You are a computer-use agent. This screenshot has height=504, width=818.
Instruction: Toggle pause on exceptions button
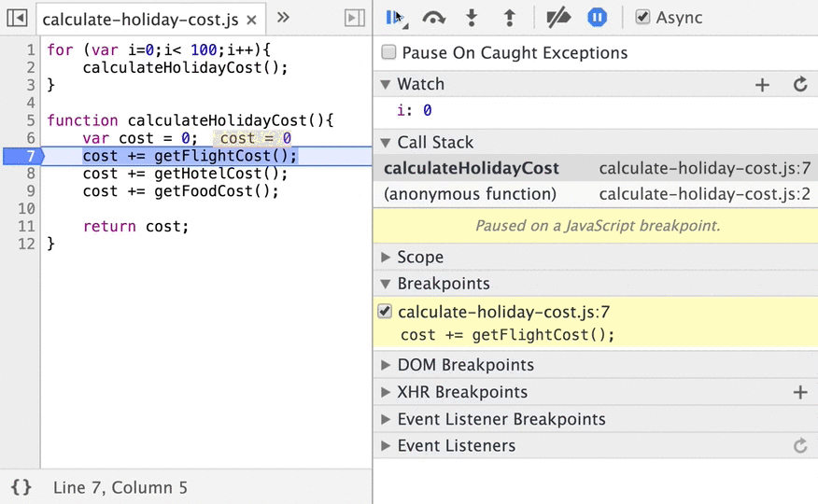597,18
